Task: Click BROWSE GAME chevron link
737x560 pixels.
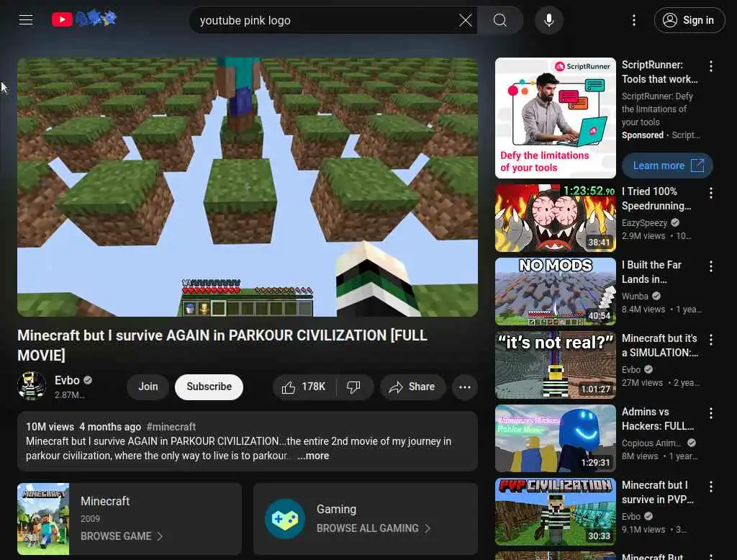Action: [x=121, y=536]
